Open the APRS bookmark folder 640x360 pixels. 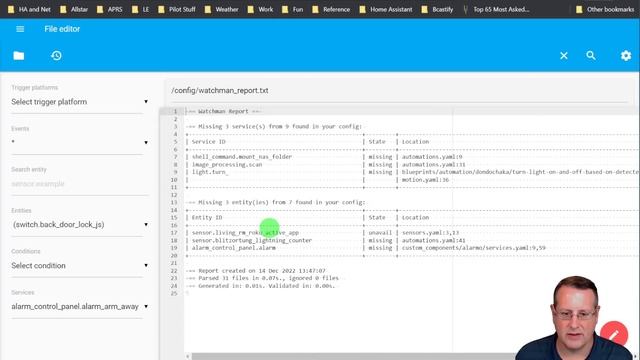coord(110,9)
